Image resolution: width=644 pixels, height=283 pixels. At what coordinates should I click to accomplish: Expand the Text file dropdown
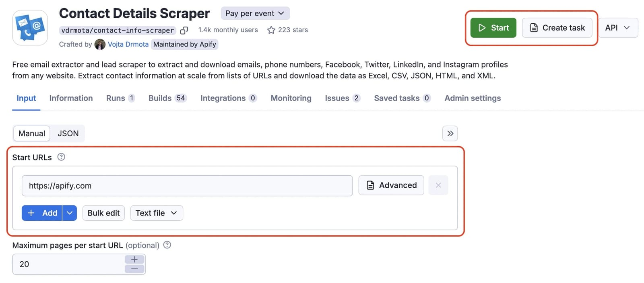(x=156, y=213)
